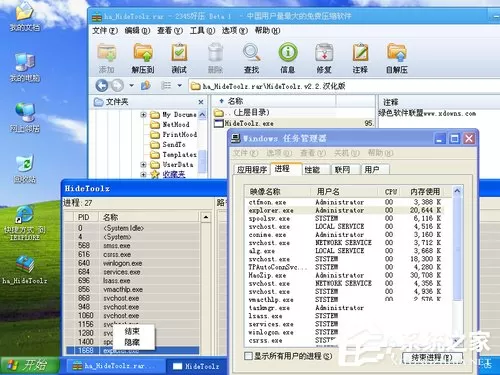Expand the UserData folder node
The height and width of the screenshot is (375, 500).
(143, 165)
